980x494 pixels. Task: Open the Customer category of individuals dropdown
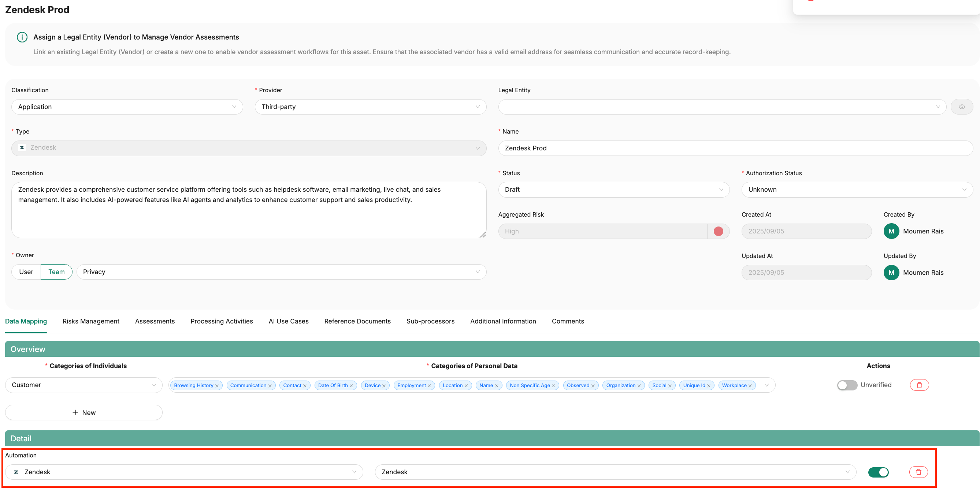click(84, 385)
